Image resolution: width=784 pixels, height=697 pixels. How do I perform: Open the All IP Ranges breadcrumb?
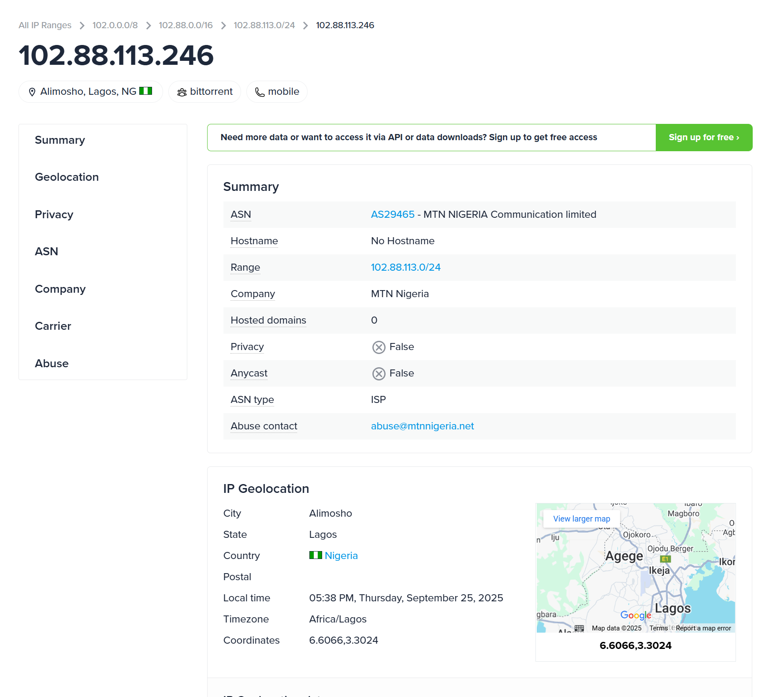(x=45, y=25)
